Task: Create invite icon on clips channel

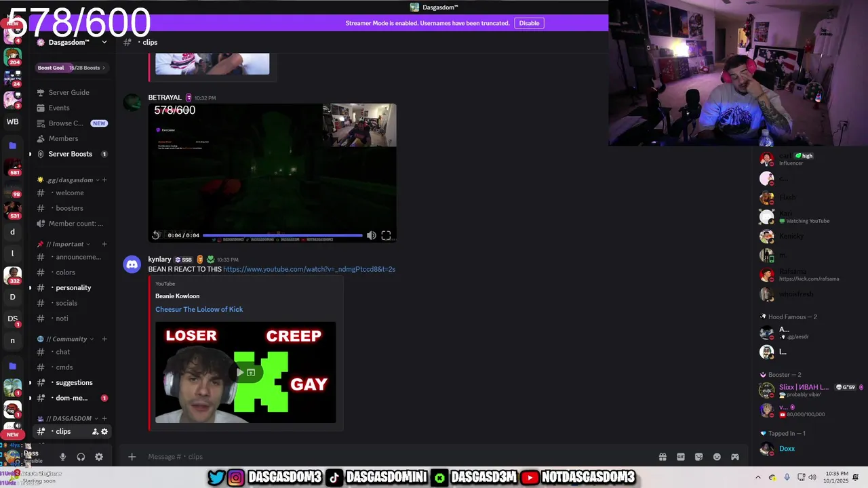Action: [x=95, y=432]
